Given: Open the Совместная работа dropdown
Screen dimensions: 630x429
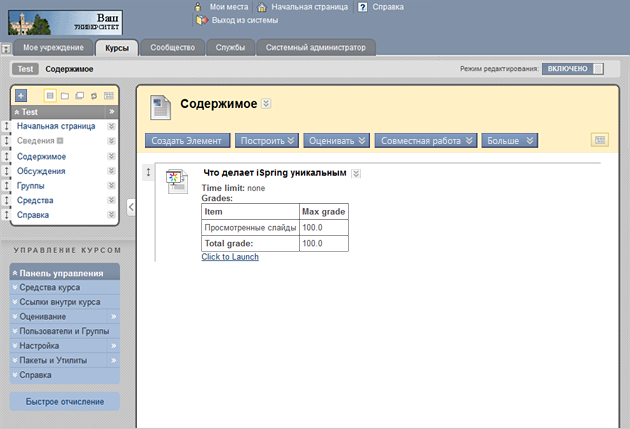Looking at the screenshot, I should point(426,141).
